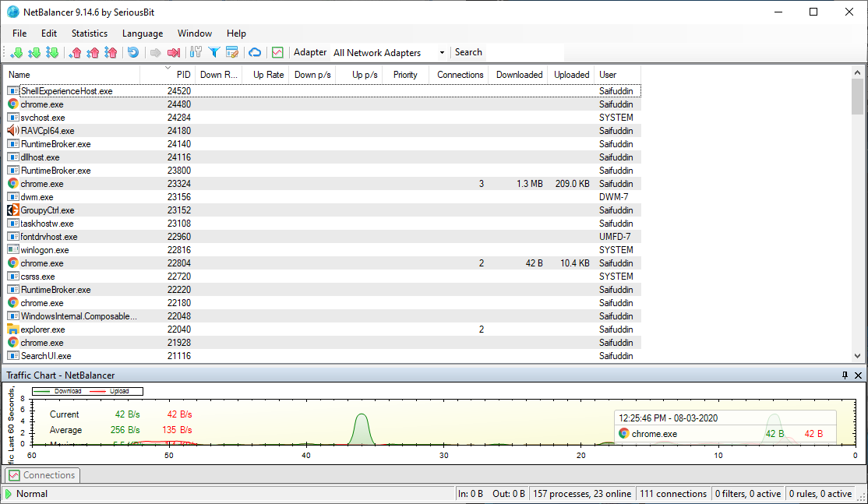Image resolution: width=868 pixels, height=504 pixels.
Task: Select the dwm.exe process row
Action: point(323,197)
